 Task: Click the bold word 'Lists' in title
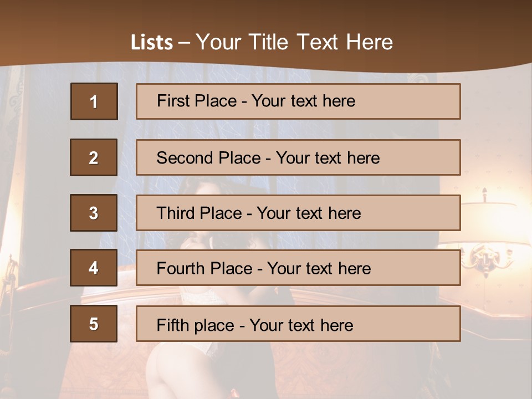(x=152, y=42)
